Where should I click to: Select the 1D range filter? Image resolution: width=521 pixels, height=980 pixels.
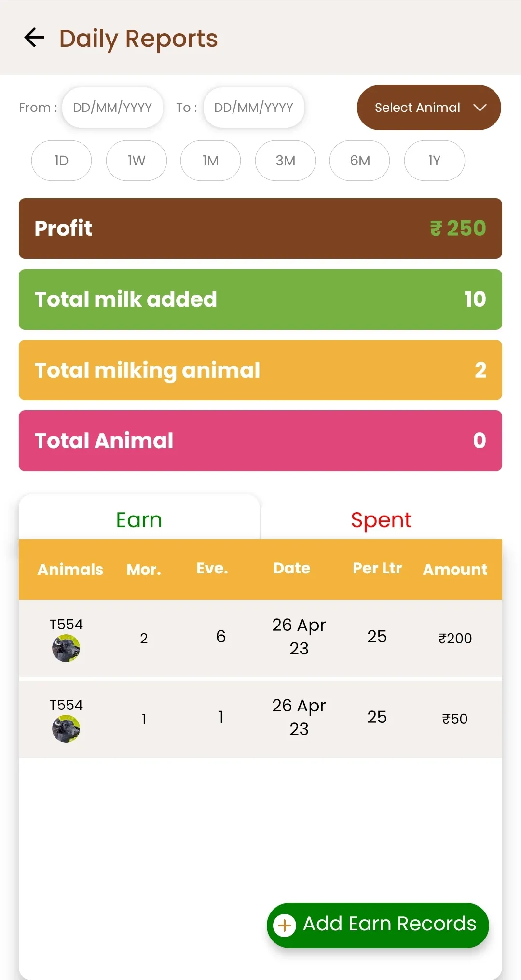point(61,161)
